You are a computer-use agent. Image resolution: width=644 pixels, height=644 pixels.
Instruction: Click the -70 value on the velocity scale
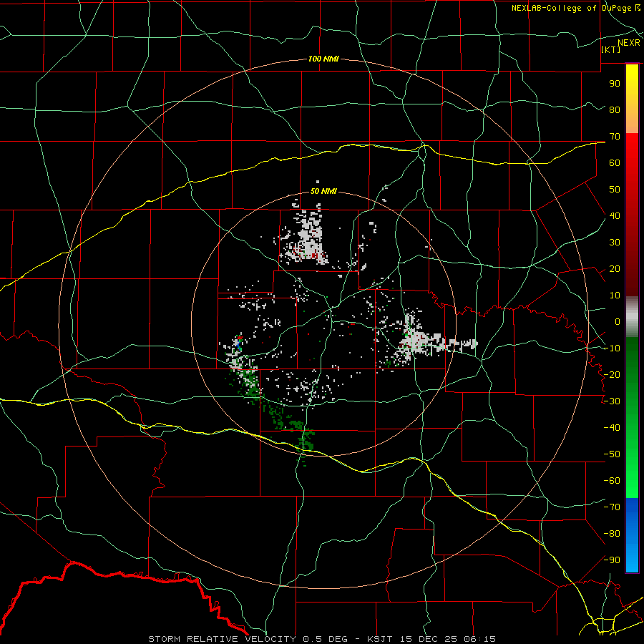click(612, 507)
